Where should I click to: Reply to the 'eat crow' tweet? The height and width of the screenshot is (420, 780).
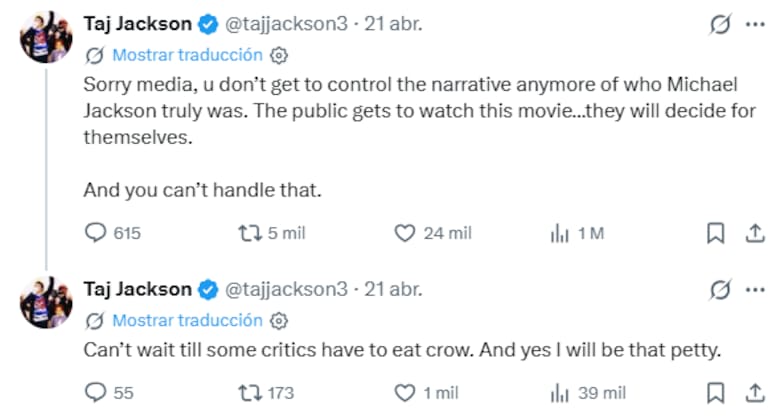96,393
